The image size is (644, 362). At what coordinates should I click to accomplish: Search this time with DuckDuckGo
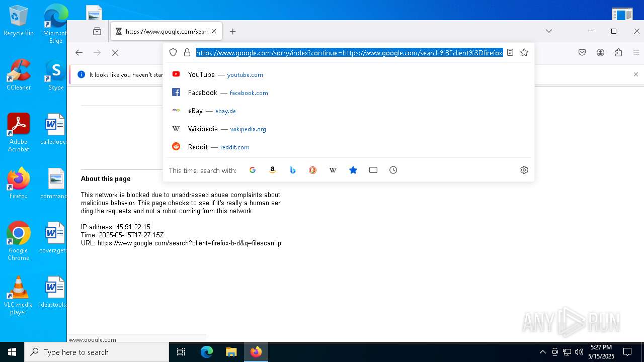coord(313,170)
